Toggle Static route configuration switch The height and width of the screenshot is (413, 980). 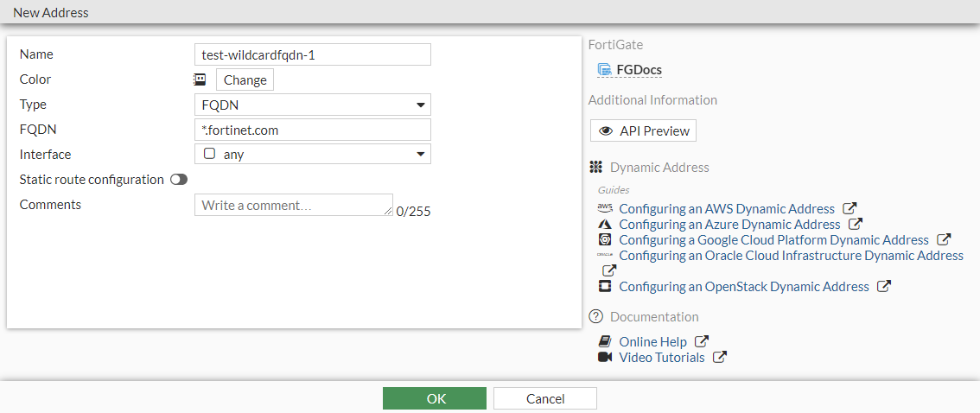pos(179,180)
